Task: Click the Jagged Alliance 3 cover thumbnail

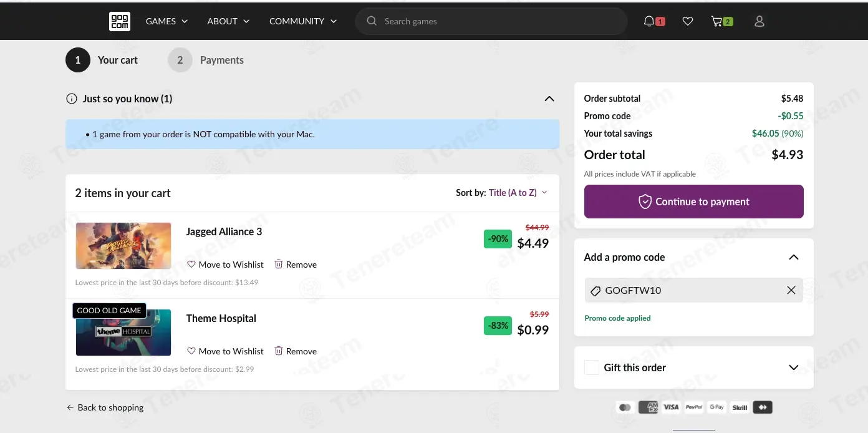Action: click(x=123, y=246)
